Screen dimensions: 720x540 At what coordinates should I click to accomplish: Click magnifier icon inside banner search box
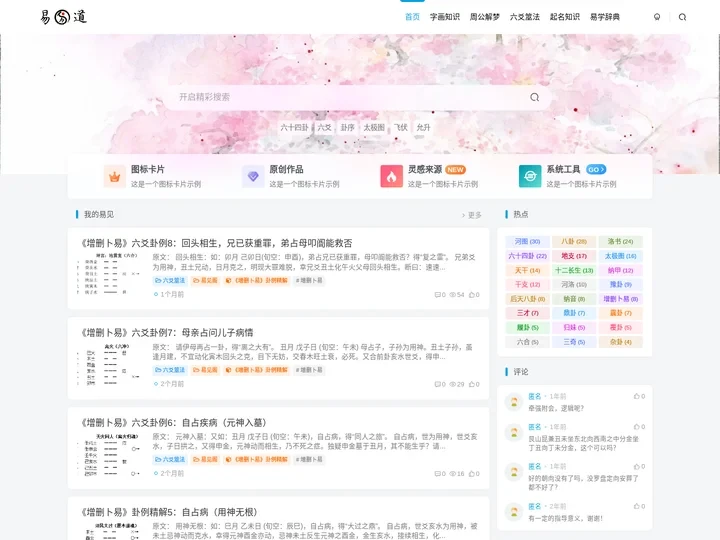click(534, 97)
